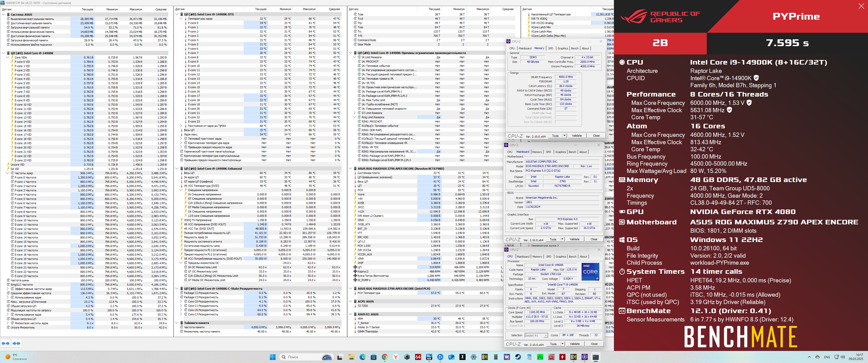Click the HWiNFO left-right expand arrows icon
This screenshot has height=363, width=868.
coord(5,343)
